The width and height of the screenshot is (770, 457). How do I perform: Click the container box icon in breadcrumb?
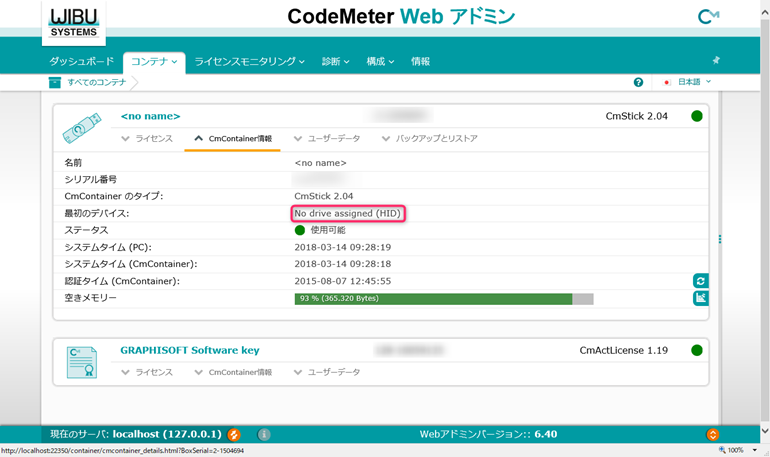pyautogui.click(x=55, y=82)
